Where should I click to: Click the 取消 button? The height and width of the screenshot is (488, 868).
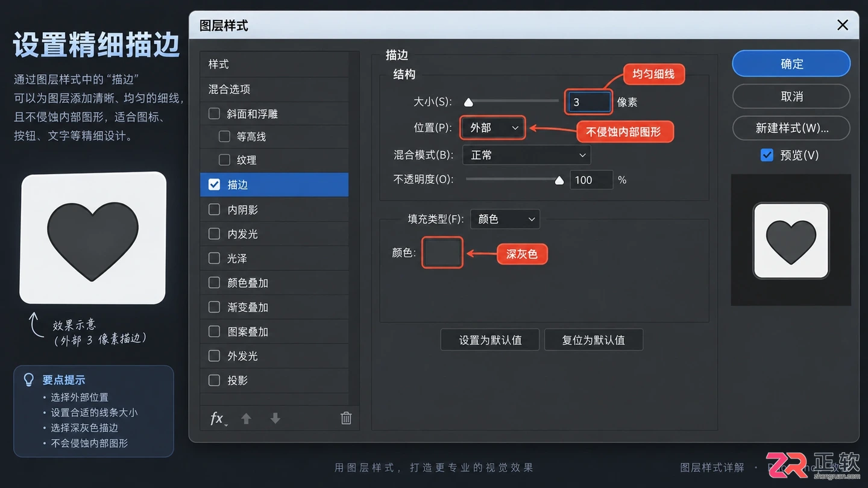tap(791, 96)
